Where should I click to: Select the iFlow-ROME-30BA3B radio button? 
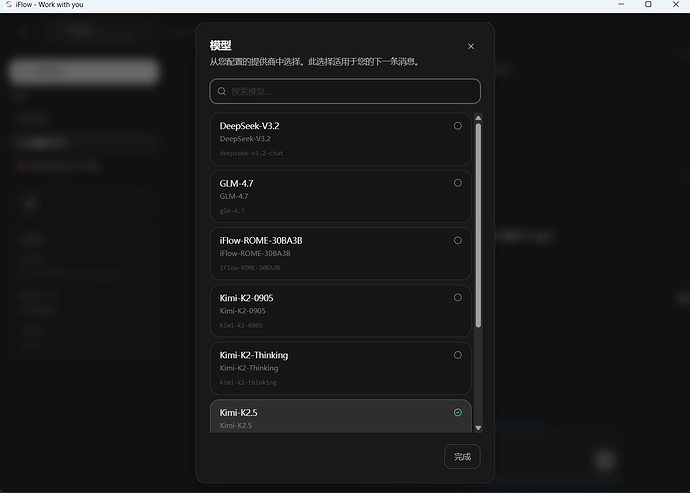pos(458,240)
